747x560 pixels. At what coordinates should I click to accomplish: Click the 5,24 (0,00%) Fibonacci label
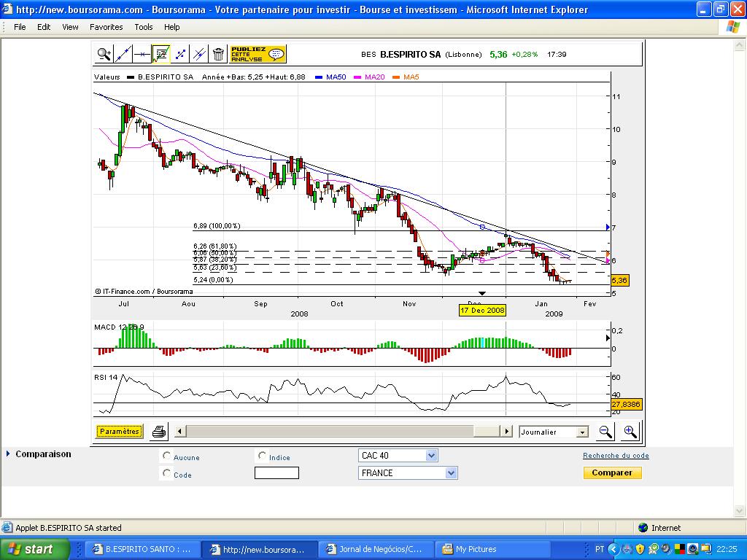[213, 280]
